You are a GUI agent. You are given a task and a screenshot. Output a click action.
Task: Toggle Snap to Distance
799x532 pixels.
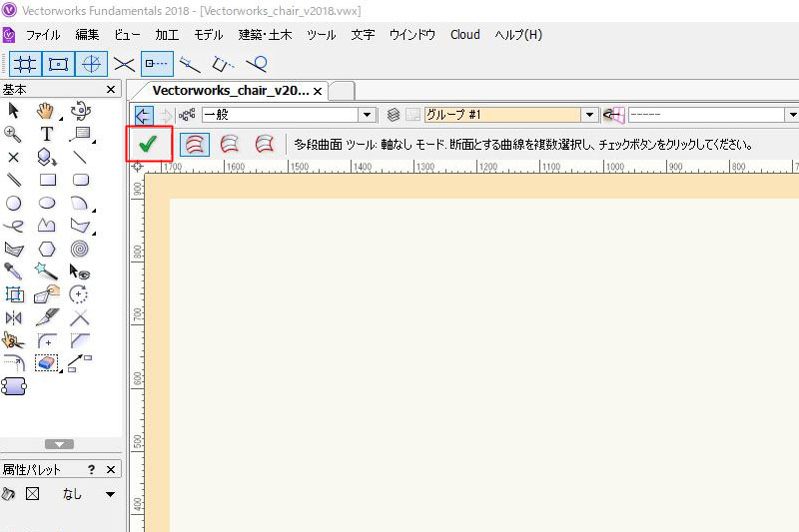(190, 64)
